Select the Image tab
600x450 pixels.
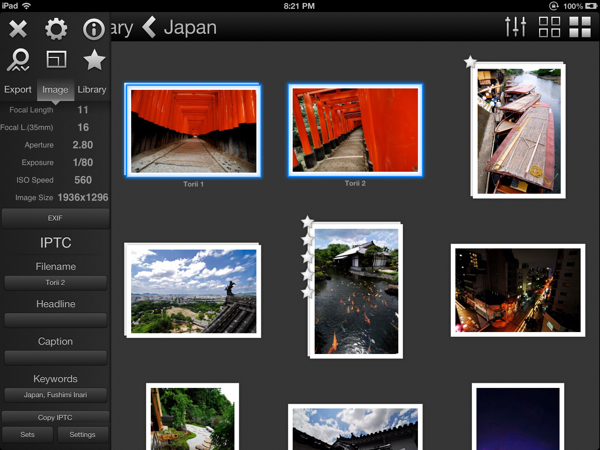tap(56, 90)
